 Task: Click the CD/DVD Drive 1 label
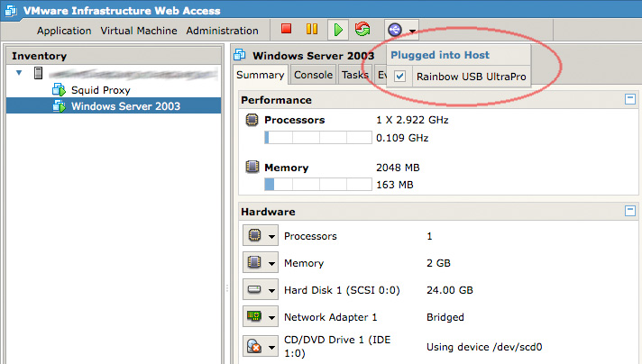(x=337, y=346)
